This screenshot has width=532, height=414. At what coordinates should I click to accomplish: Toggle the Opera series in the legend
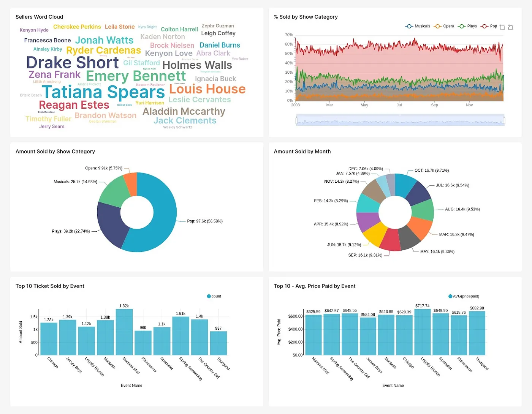click(444, 26)
